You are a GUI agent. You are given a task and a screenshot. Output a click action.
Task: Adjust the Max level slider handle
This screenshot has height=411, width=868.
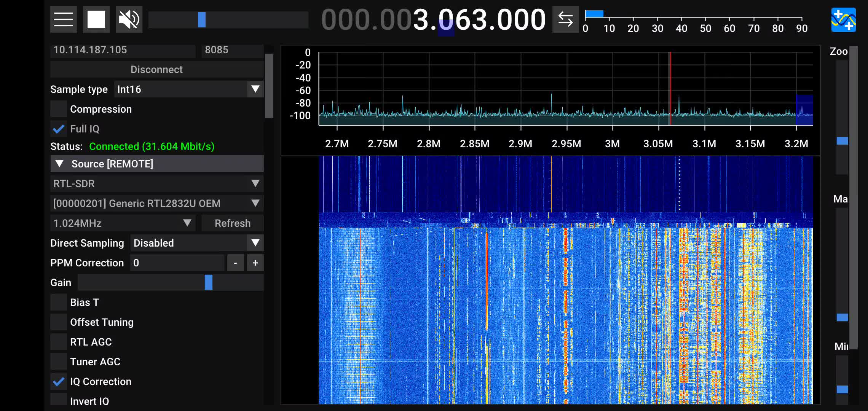(842, 317)
